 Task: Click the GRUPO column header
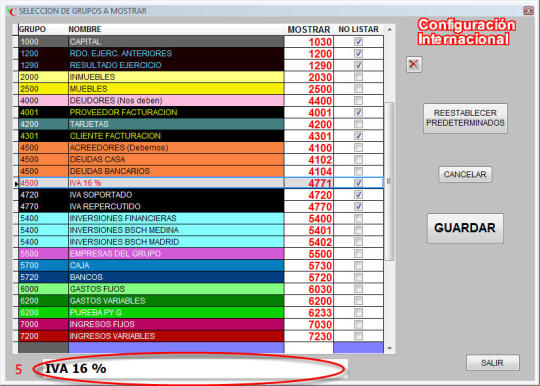pyautogui.click(x=32, y=29)
